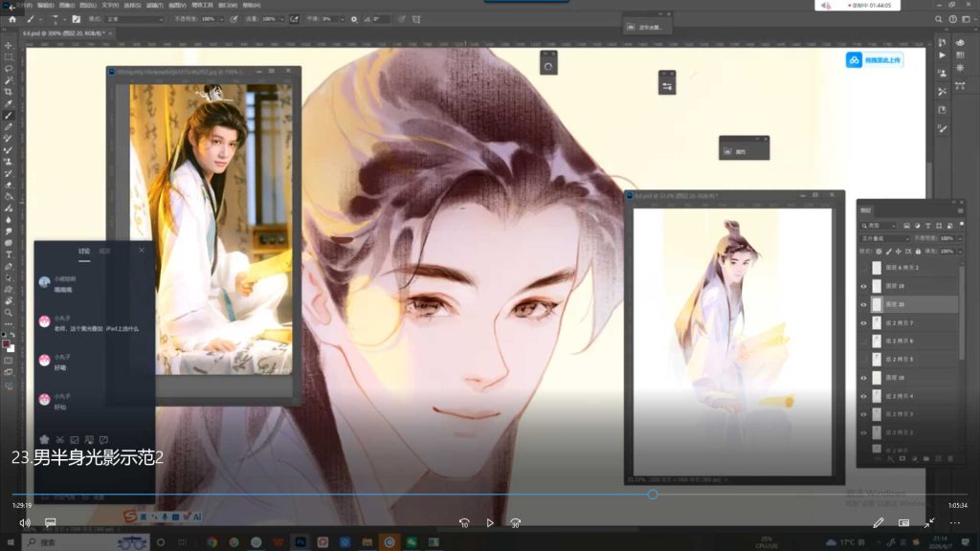The height and width of the screenshot is (551, 980).
Task: Toggle butterfly symmetry paint options
Action: tap(416, 19)
